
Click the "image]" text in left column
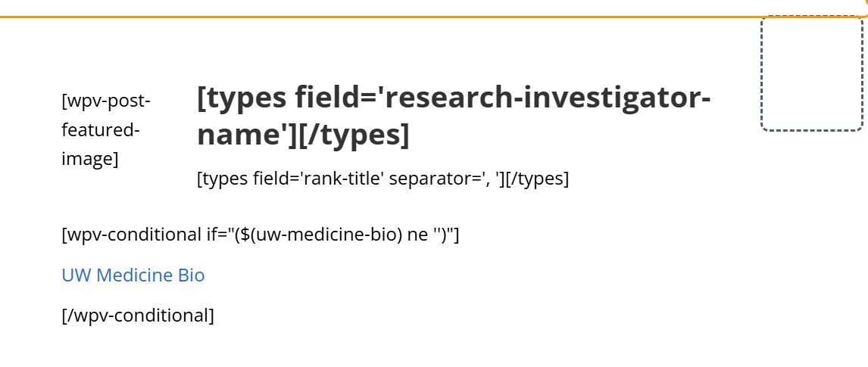click(x=89, y=159)
